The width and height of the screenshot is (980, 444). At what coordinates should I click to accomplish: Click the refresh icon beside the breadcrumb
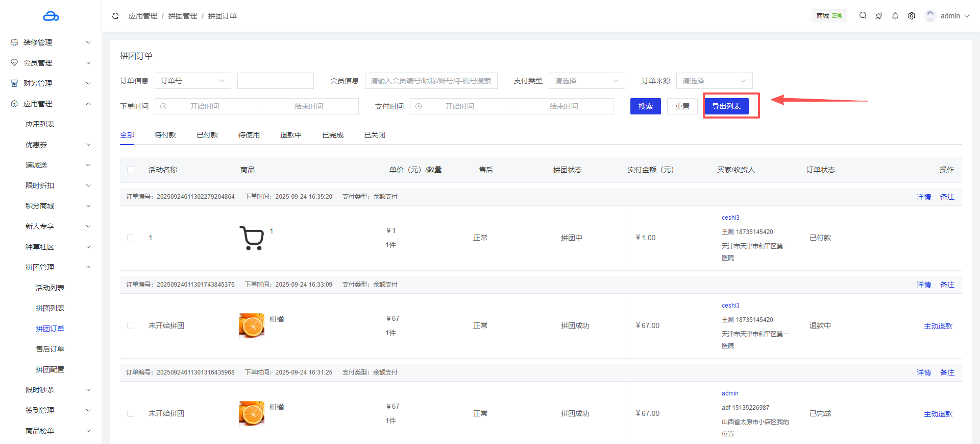pos(115,16)
